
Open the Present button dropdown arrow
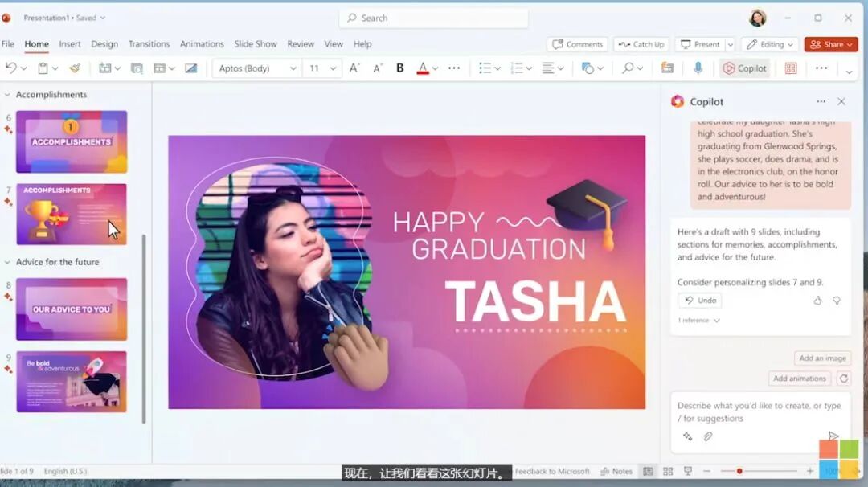[730, 44]
